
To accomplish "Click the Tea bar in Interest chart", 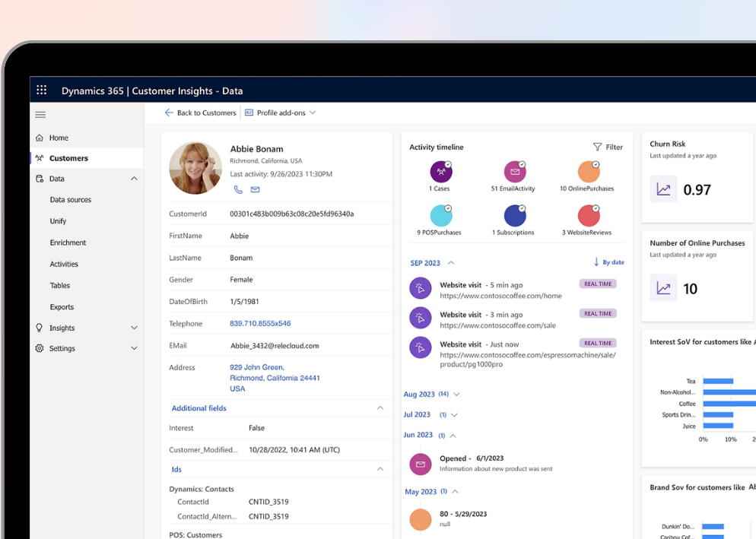I will (x=718, y=381).
